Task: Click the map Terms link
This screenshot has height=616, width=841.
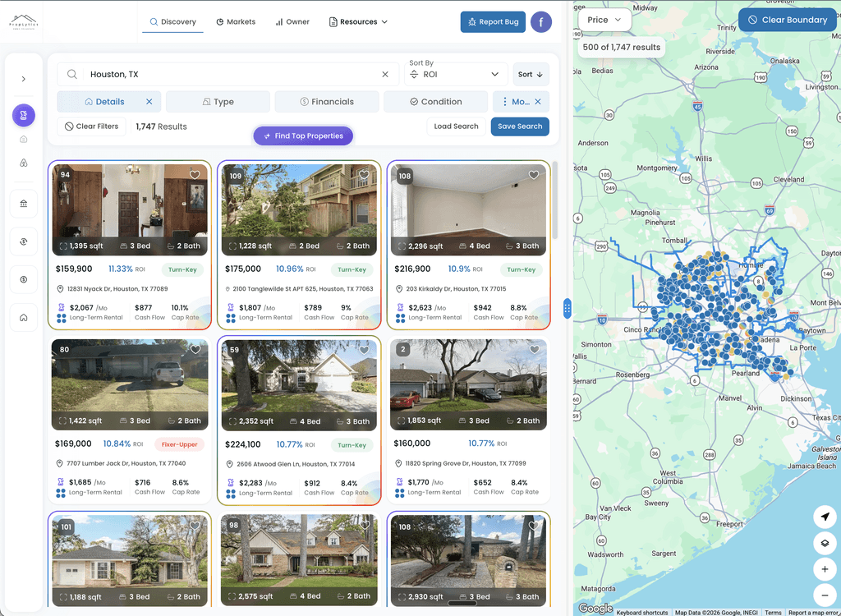Action: [773, 612]
